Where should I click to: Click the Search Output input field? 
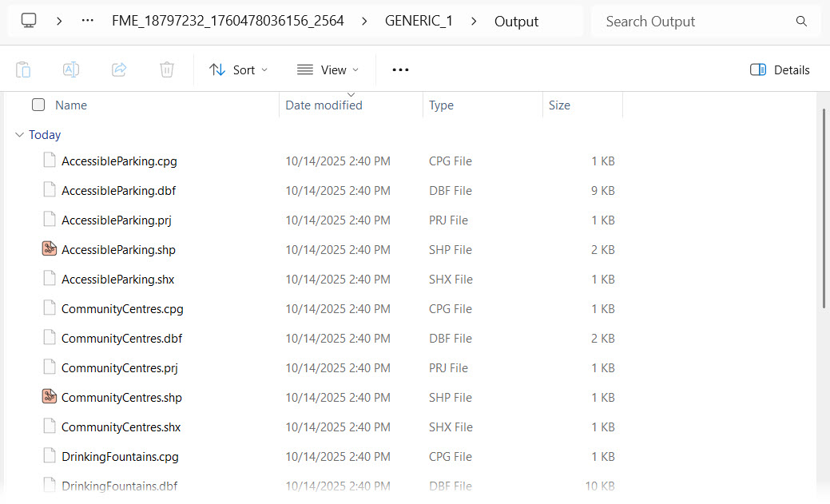pos(695,22)
